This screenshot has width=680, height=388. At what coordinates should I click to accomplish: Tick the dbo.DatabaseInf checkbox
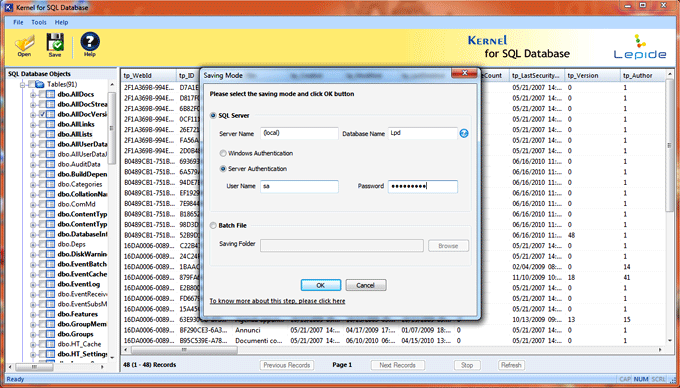(x=42, y=234)
